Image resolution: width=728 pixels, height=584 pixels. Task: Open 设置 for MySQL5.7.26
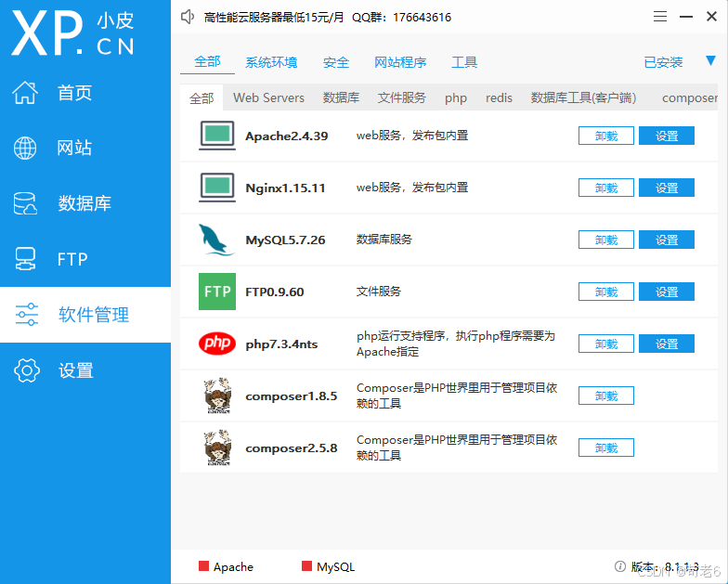(x=667, y=240)
